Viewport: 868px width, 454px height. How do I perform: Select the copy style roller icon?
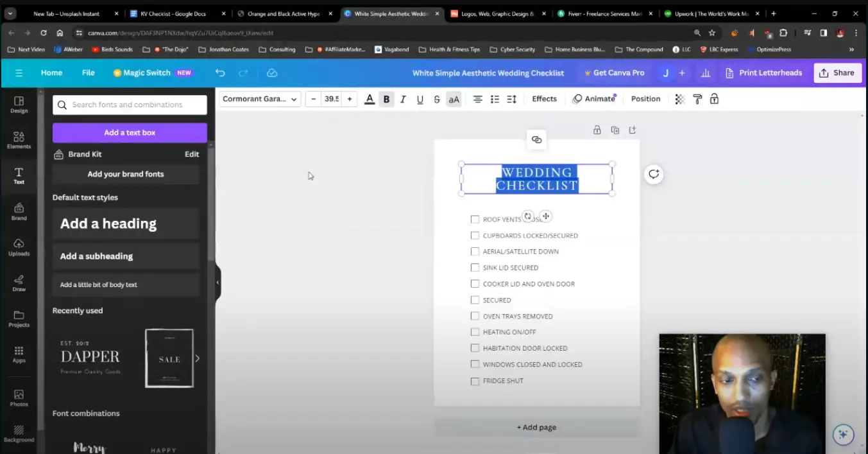(697, 99)
